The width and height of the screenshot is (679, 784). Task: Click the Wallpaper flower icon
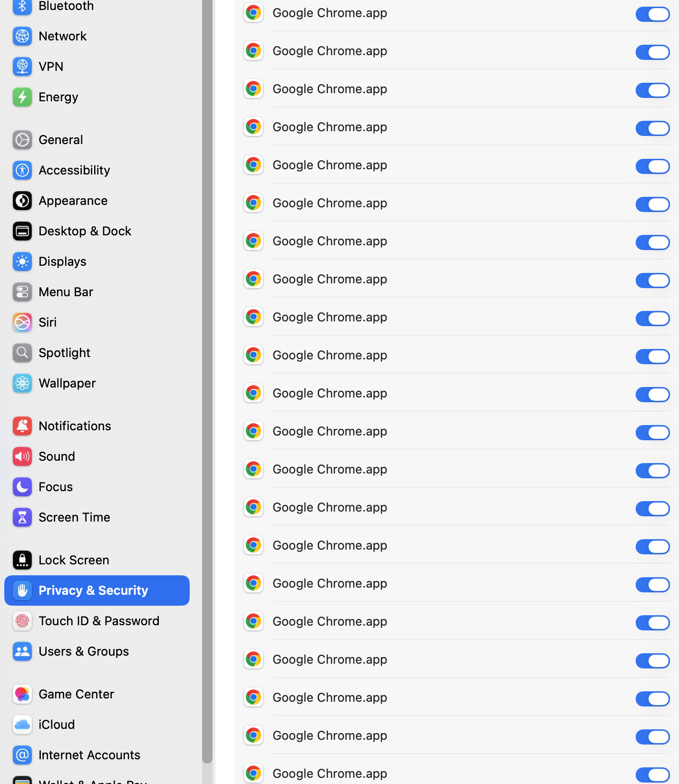pos(22,383)
